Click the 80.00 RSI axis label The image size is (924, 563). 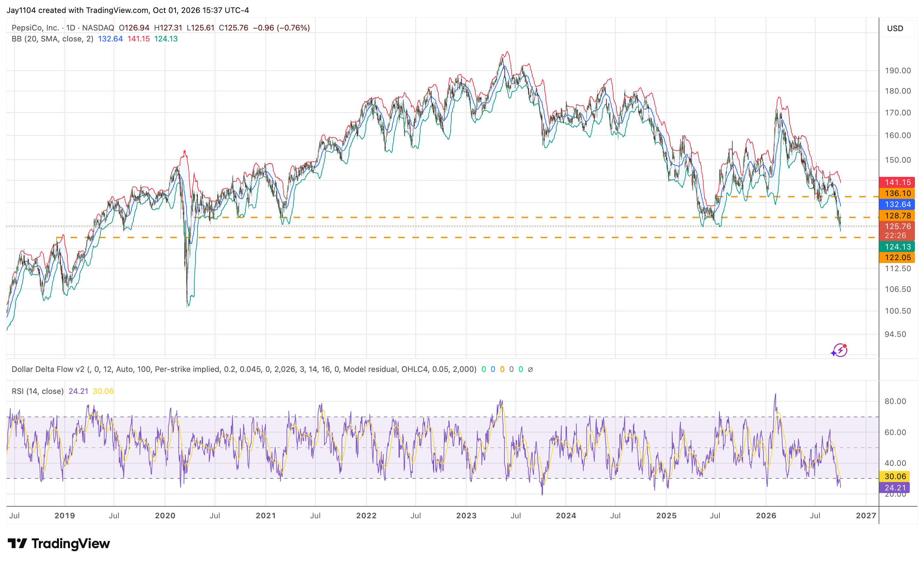[x=895, y=401]
